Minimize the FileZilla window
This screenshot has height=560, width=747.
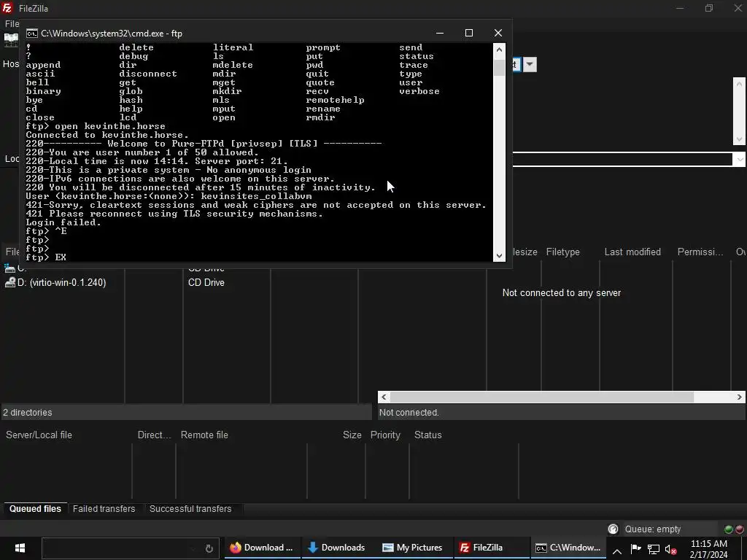tap(680, 8)
